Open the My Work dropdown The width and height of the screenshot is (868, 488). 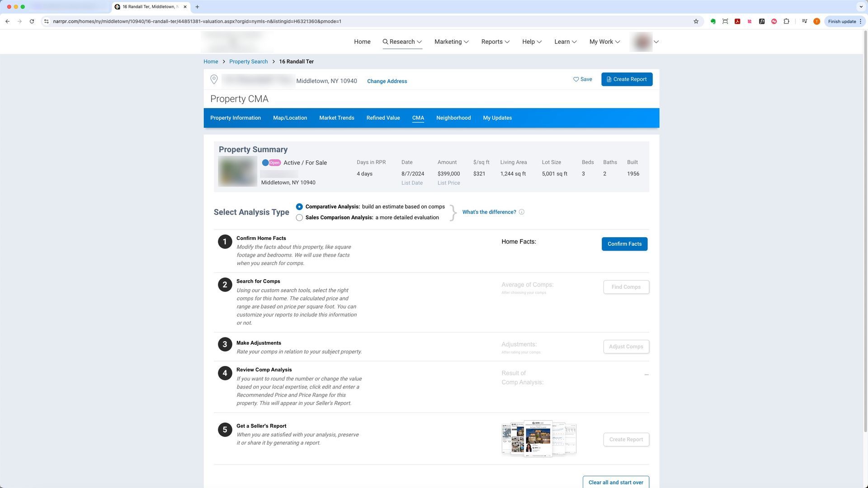coord(604,42)
